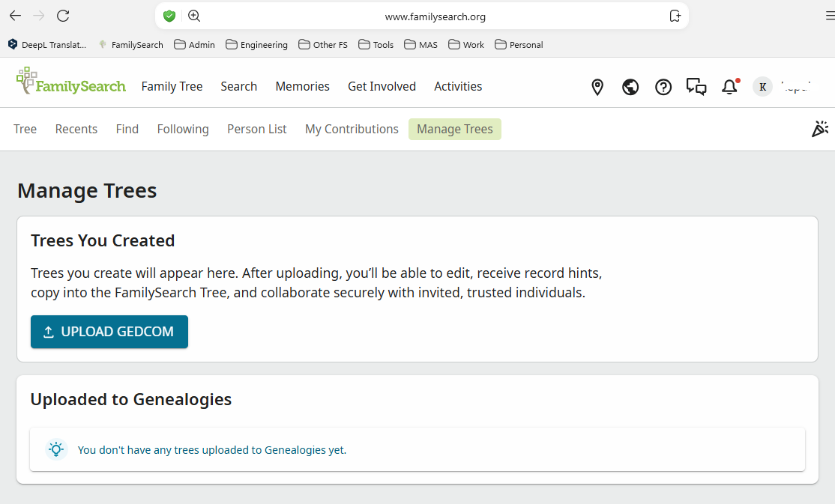Open the browser hamburger menu
This screenshot has width=835, height=504.
tap(831, 16)
